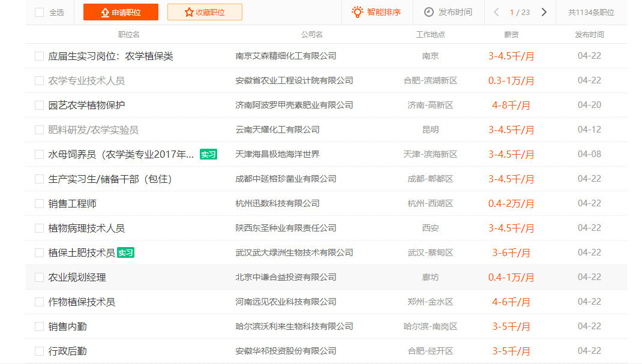
Task: Check box for 水母饲养员 row
Action: [x=40, y=154]
